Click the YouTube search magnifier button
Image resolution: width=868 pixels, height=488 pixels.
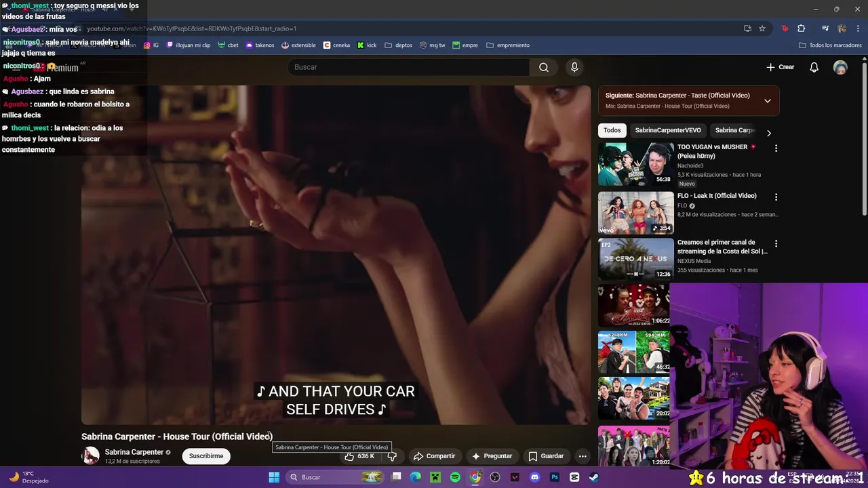click(x=544, y=67)
